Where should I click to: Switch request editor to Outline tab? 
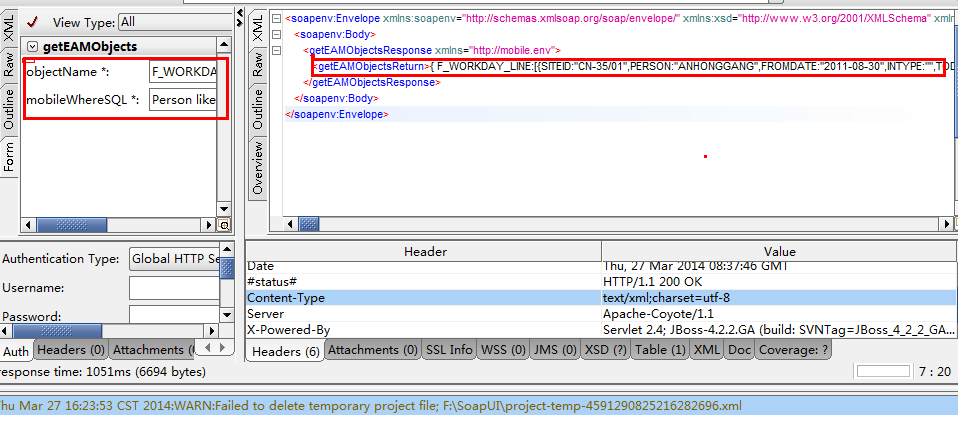(9, 109)
